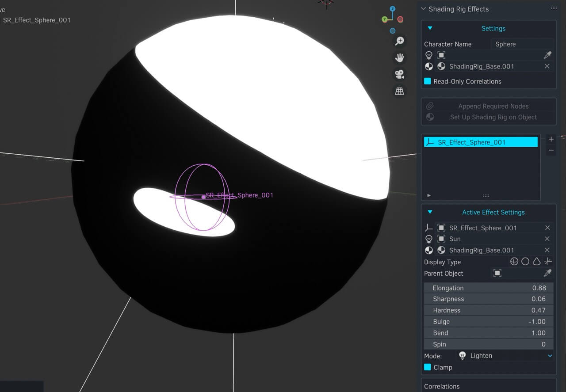The image size is (566, 392).
Task: Adjust the Bend slider
Action: pyautogui.click(x=489, y=333)
